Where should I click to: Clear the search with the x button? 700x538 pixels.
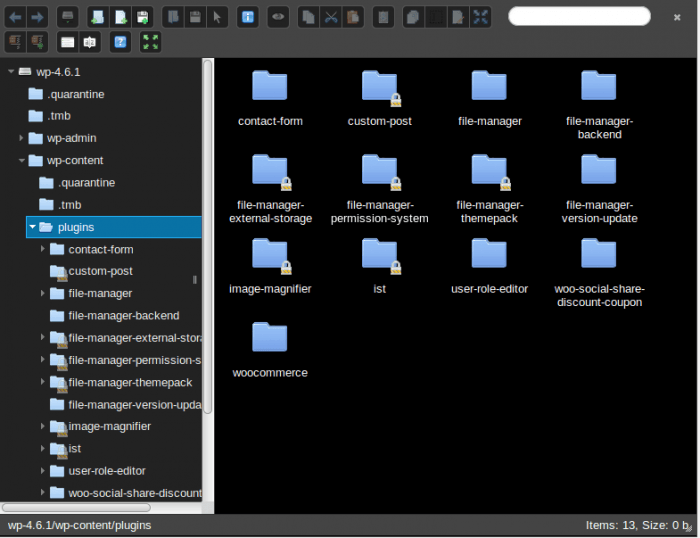click(x=677, y=17)
